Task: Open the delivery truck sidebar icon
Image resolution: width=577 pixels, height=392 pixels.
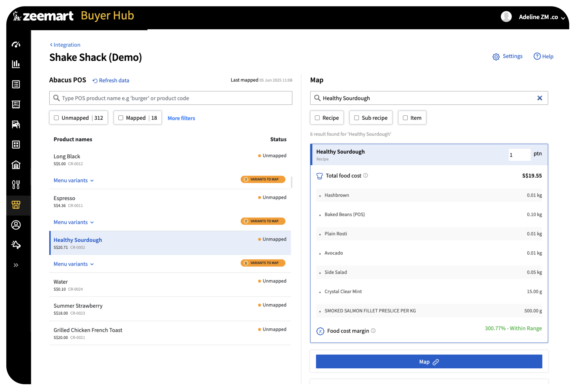Action: point(16,124)
